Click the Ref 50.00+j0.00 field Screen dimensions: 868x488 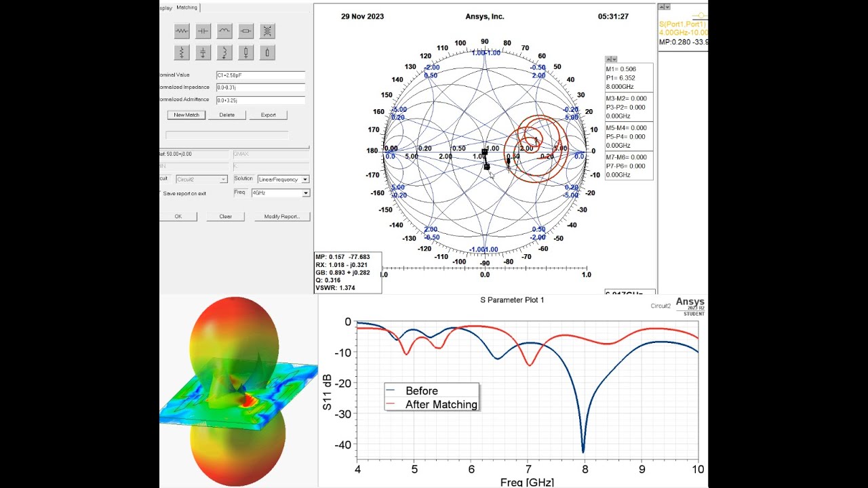[x=194, y=155]
